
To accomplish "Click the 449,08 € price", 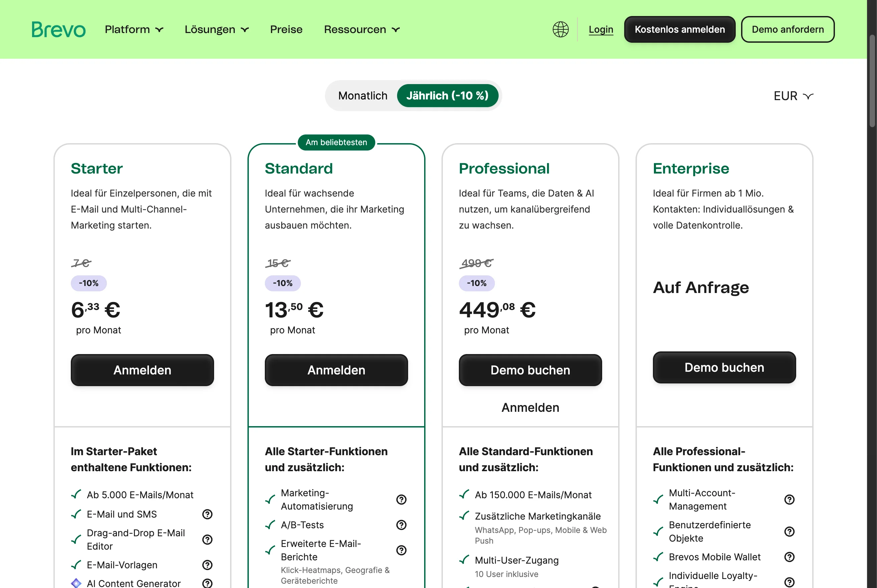I will coord(497,310).
